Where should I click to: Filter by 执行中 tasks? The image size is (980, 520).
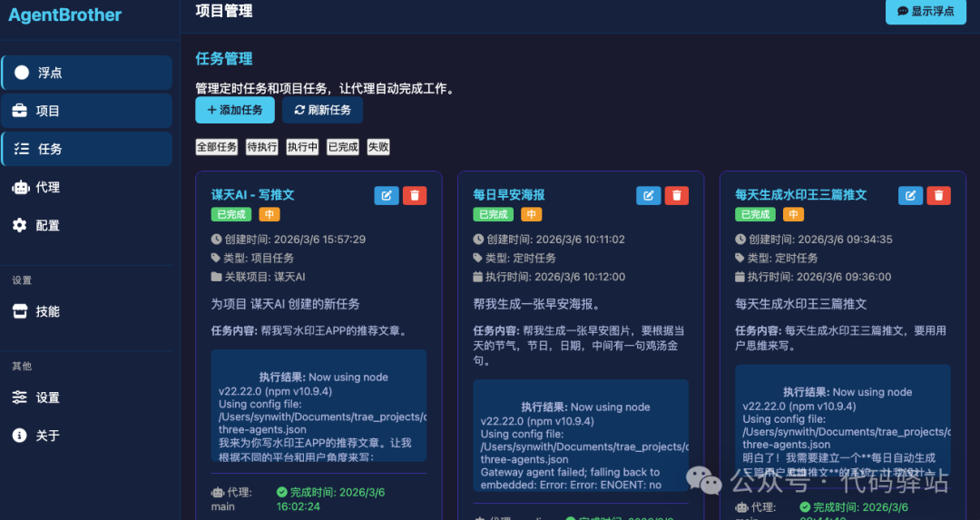pyautogui.click(x=302, y=147)
